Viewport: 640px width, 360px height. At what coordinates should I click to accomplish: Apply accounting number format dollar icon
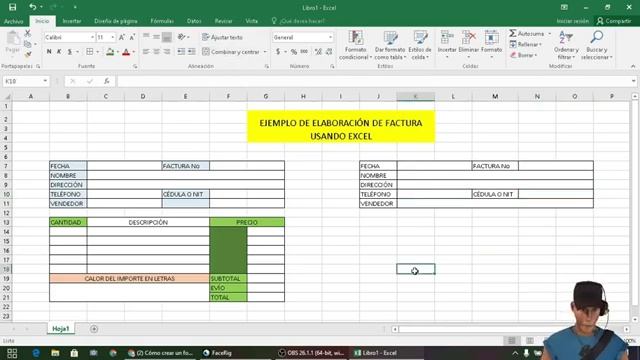278,52
